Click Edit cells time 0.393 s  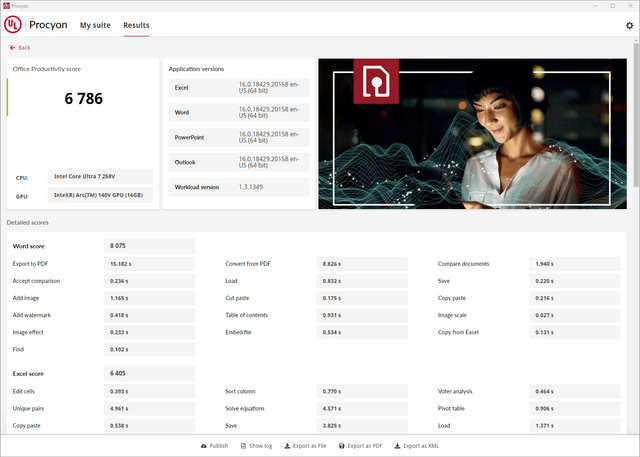coord(149,391)
